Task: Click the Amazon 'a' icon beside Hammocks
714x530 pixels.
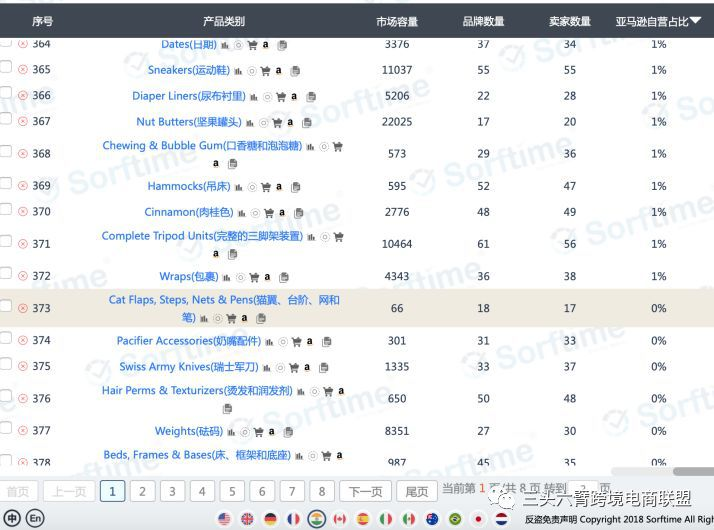Action: (x=279, y=186)
